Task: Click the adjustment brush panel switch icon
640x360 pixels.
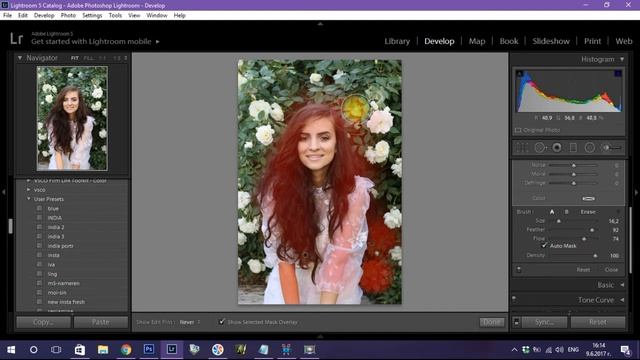Action: click(519, 269)
